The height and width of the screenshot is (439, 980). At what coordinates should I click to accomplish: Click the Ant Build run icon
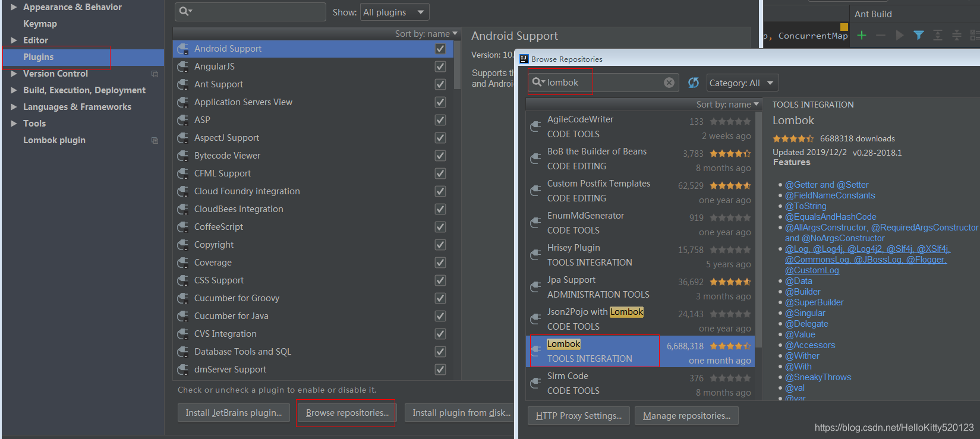pos(900,36)
